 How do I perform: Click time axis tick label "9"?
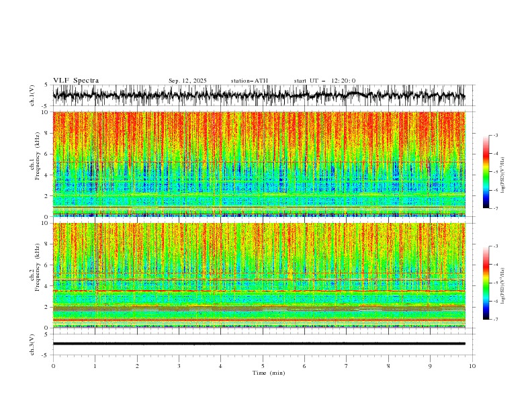[x=430, y=366]
